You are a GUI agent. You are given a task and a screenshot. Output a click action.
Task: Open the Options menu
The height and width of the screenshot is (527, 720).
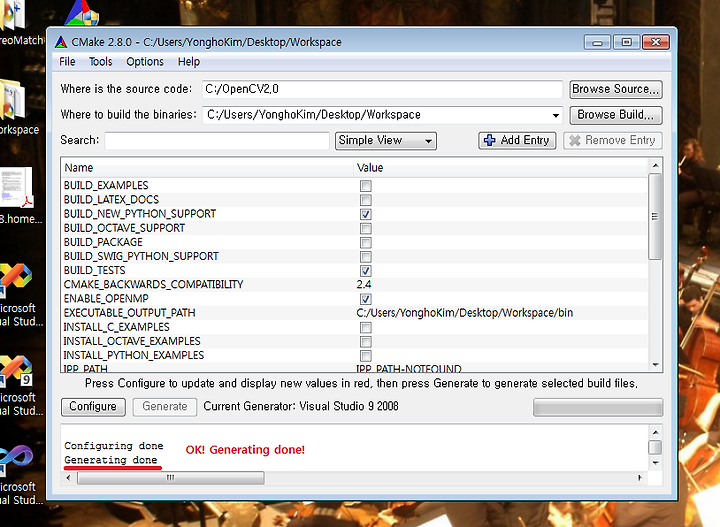(145, 62)
